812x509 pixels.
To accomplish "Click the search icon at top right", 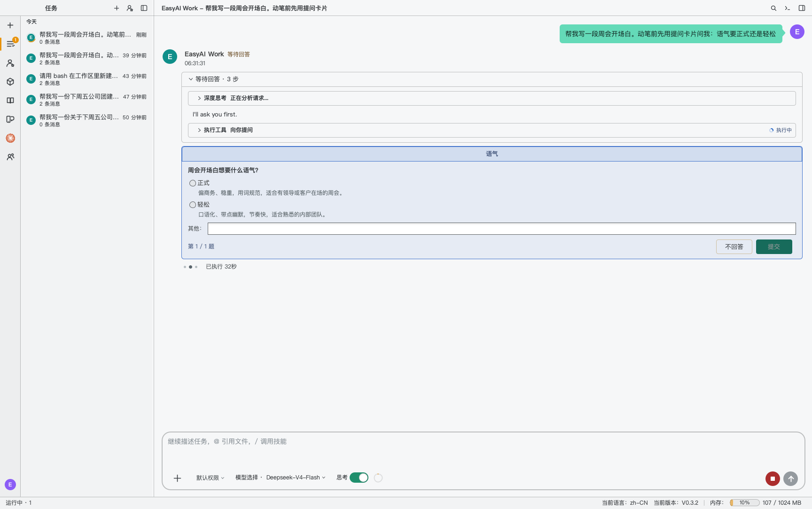I will (x=773, y=8).
